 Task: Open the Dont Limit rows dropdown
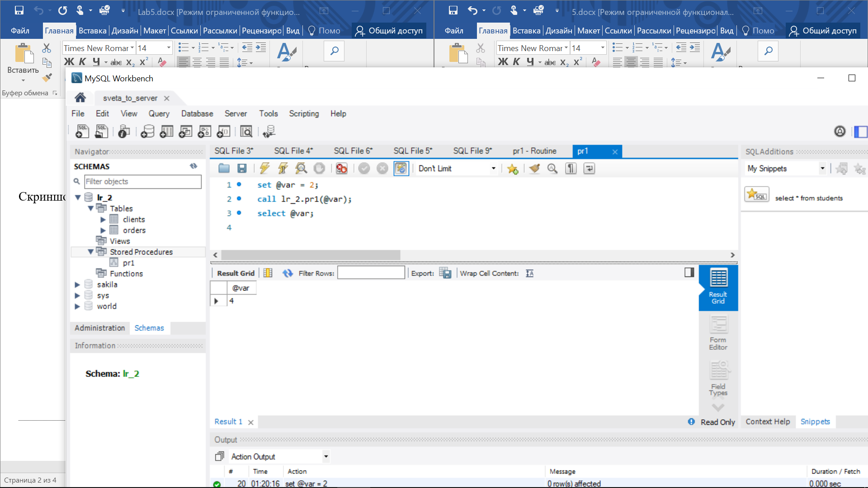point(493,169)
